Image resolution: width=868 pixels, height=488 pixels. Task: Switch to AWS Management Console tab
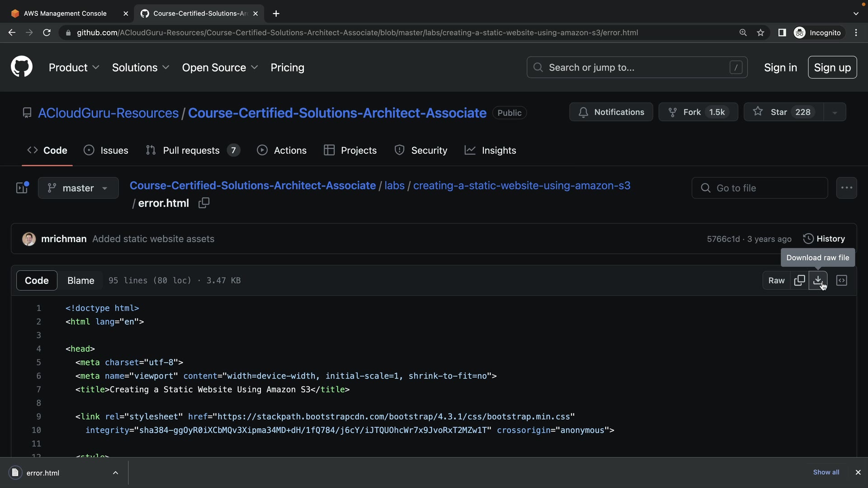tap(65, 14)
